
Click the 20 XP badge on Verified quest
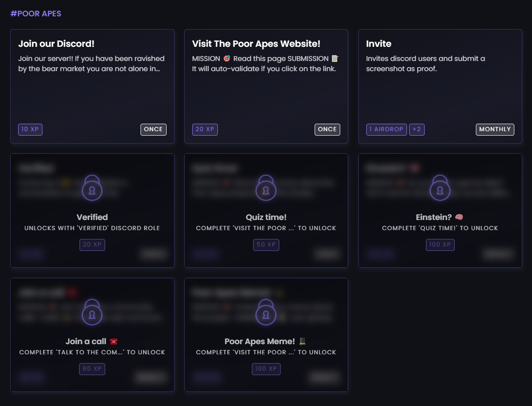tap(92, 245)
